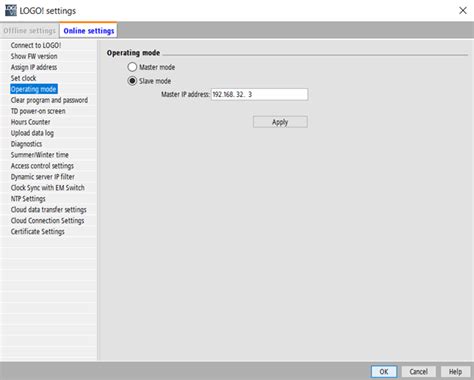This screenshot has width=474, height=380.
Task: Click the Cancel button
Action: point(418,371)
